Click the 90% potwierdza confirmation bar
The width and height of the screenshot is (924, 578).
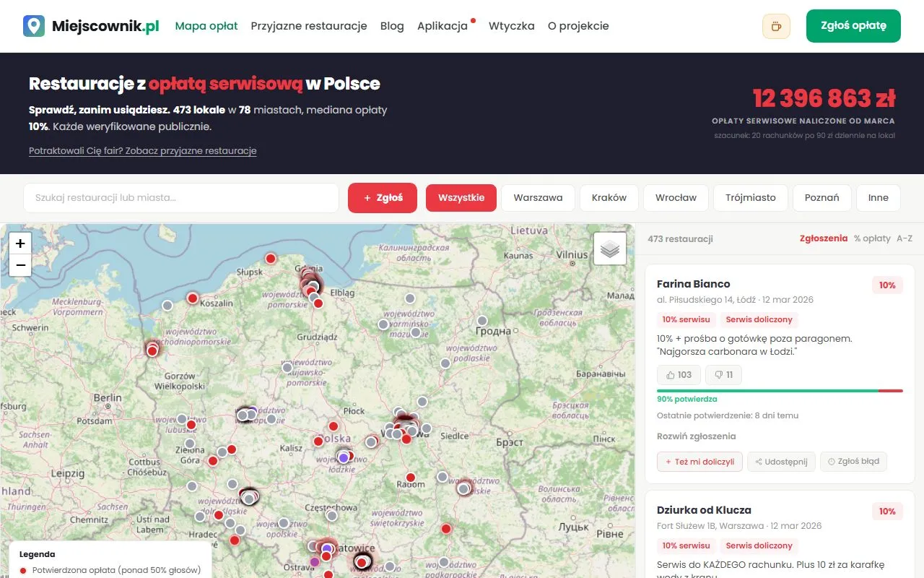coord(780,391)
